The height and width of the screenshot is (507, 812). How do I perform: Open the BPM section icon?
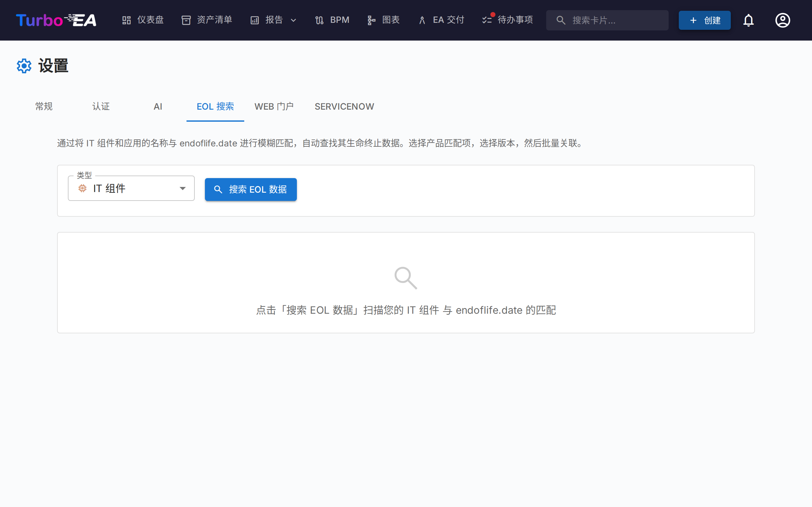[x=319, y=20]
